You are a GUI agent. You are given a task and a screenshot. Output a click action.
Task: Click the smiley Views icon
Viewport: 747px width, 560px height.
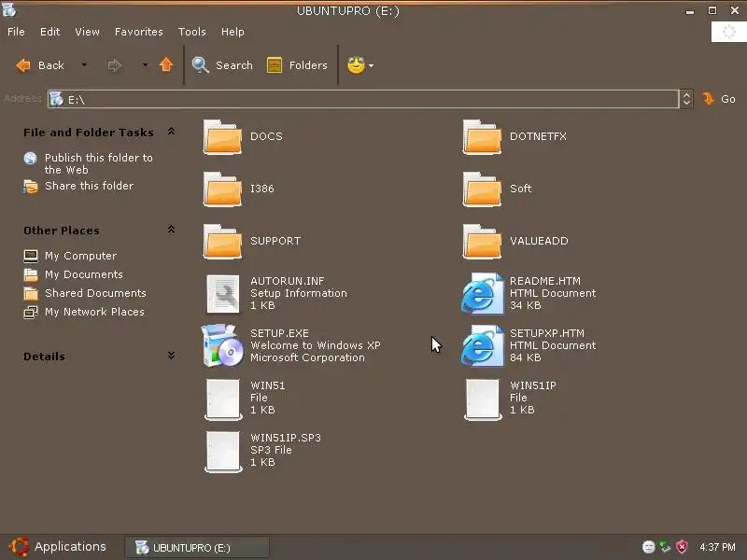point(356,64)
